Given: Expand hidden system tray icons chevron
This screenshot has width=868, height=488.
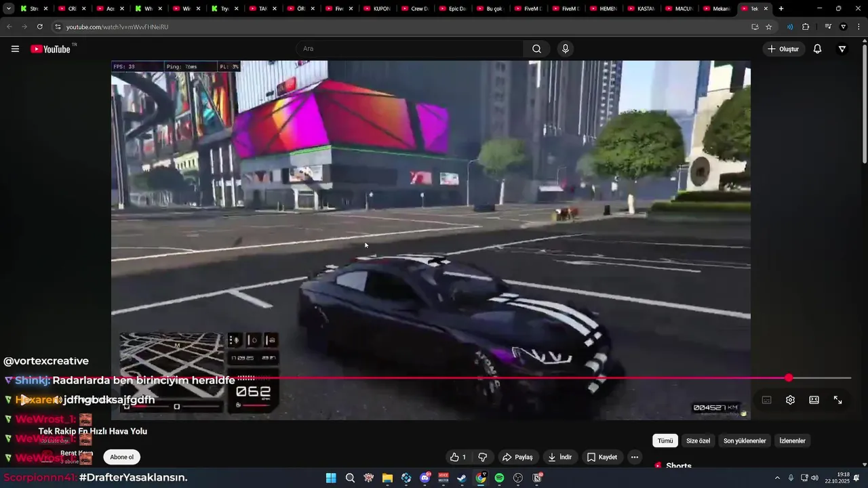Looking at the screenshot, I should [777, 478].
